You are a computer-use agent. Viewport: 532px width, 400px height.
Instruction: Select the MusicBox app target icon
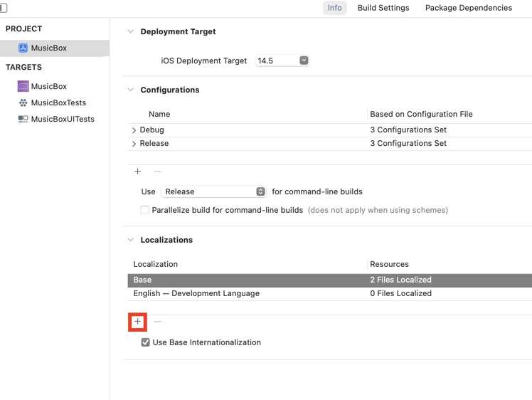23,86
